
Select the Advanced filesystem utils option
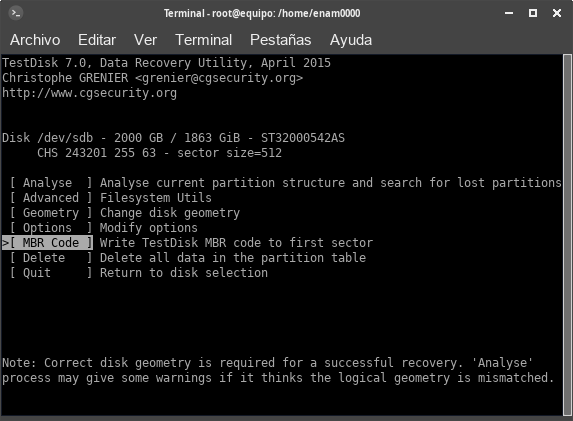pos(51,198)
